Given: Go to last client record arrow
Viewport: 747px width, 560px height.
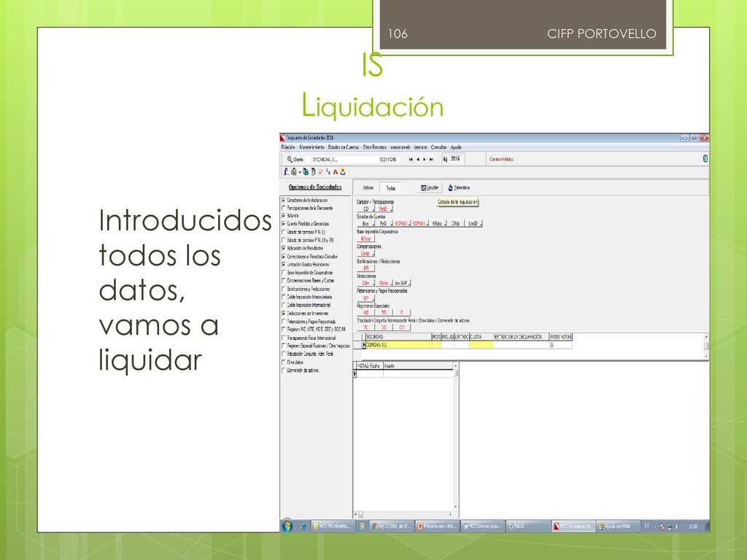Looking at the screenshot, I should 432,160.
